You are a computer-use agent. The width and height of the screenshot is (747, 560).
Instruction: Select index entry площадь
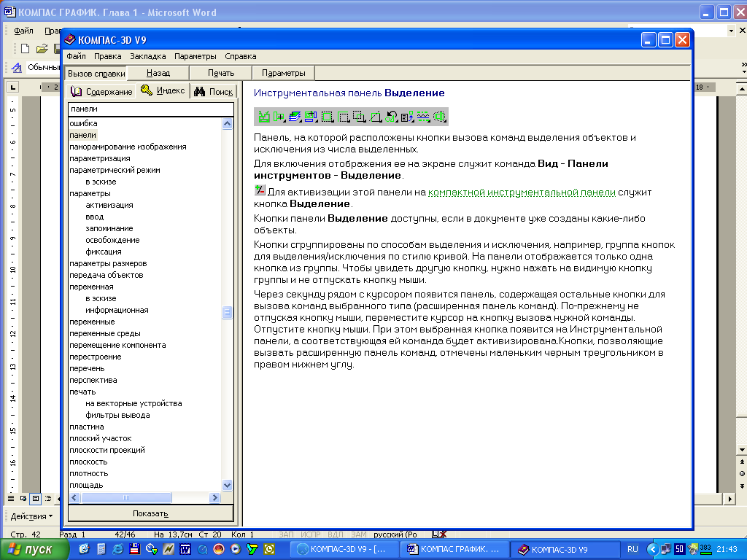[x=86, y=485]
